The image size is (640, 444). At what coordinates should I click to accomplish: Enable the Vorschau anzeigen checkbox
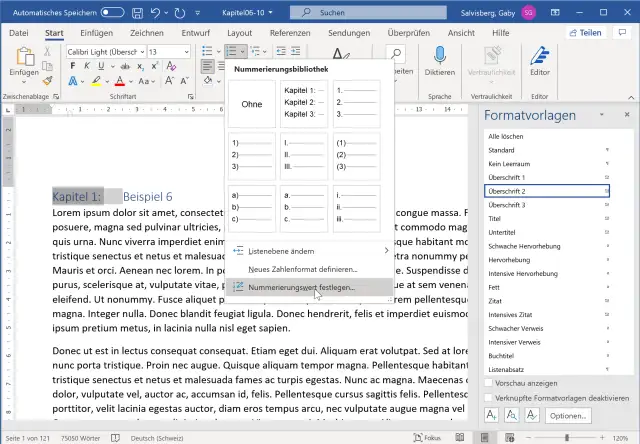(490, 383)
